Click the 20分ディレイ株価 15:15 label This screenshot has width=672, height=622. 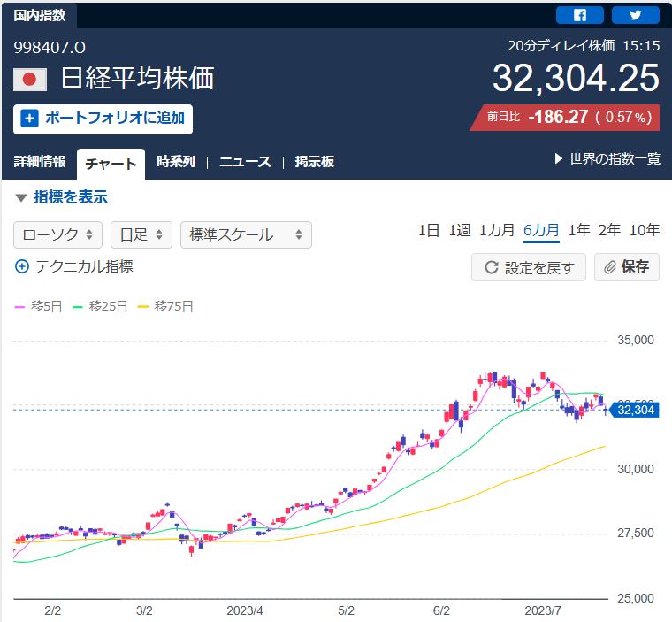(x=584, y=46)
